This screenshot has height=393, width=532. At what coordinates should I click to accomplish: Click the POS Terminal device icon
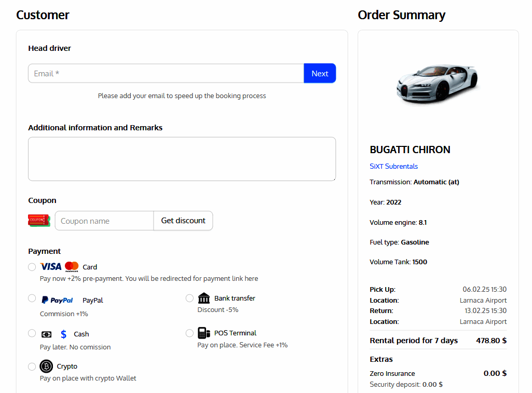click(204, 333)
